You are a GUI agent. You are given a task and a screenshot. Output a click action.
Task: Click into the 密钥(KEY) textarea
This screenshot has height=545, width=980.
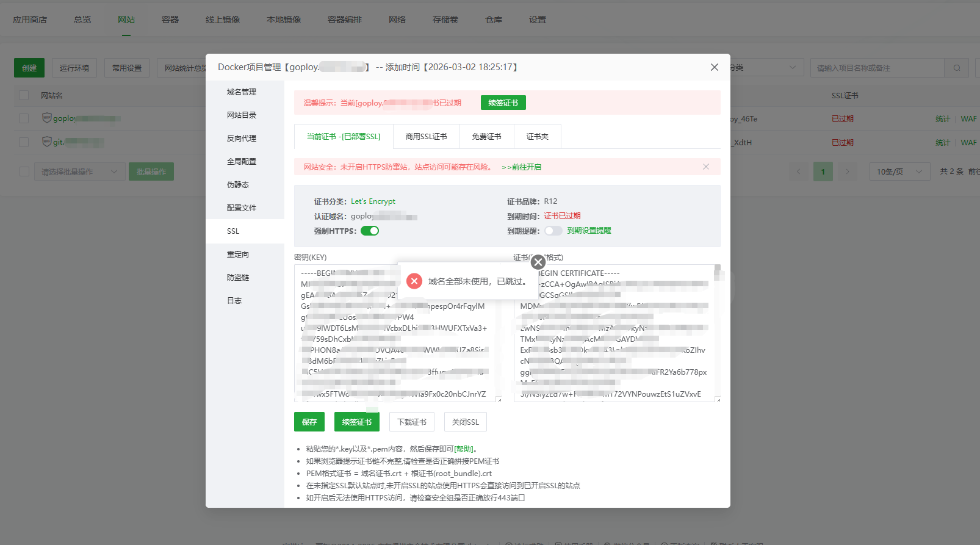(397, 333)
